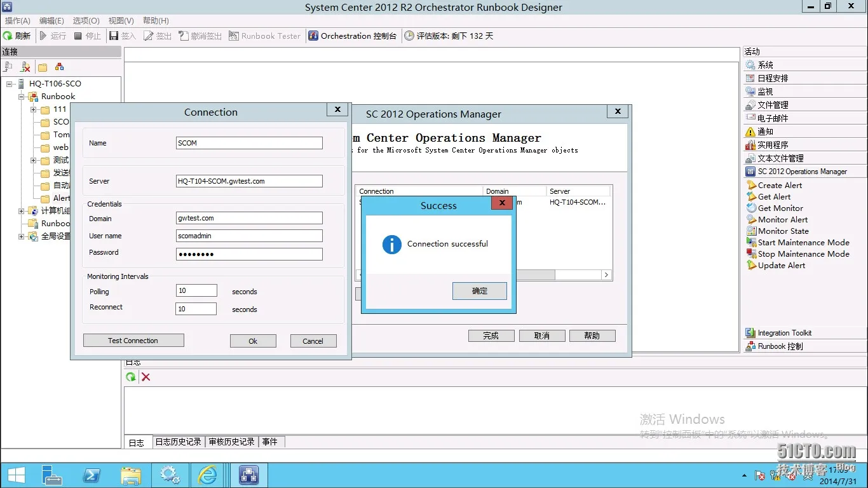Screen dimensions: 868x488
Task: Click the 停止 stop toolbar button
Action: click(88, 36)
